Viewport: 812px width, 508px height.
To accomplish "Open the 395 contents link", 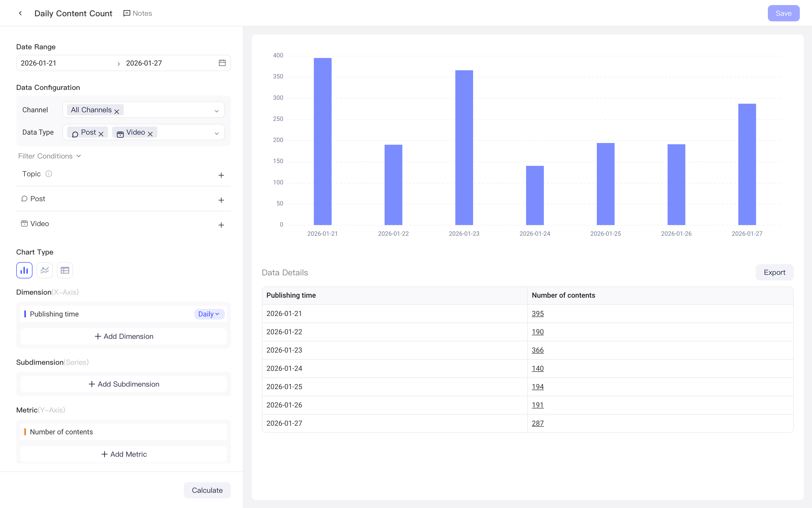I will 537,313.
